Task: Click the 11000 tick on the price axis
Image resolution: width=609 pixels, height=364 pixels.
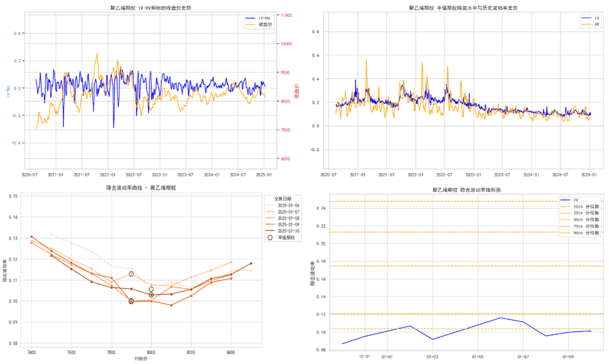Action: pos(286,15)
